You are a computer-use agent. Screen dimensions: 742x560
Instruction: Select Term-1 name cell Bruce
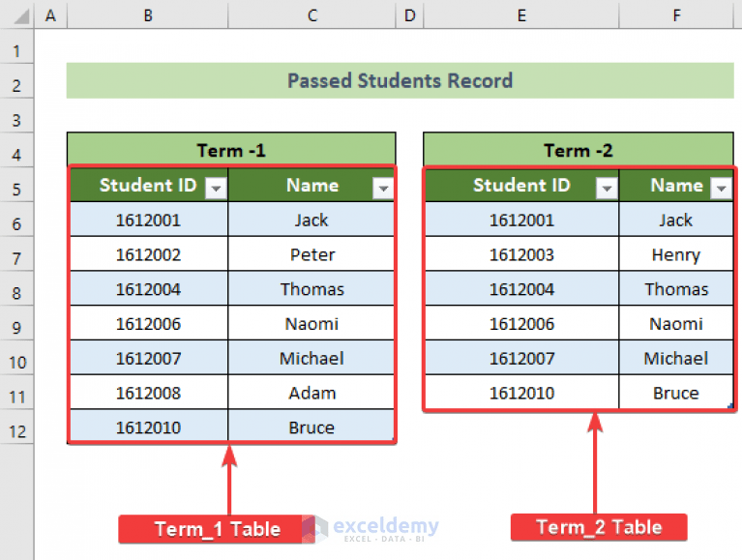click(312, 427)
